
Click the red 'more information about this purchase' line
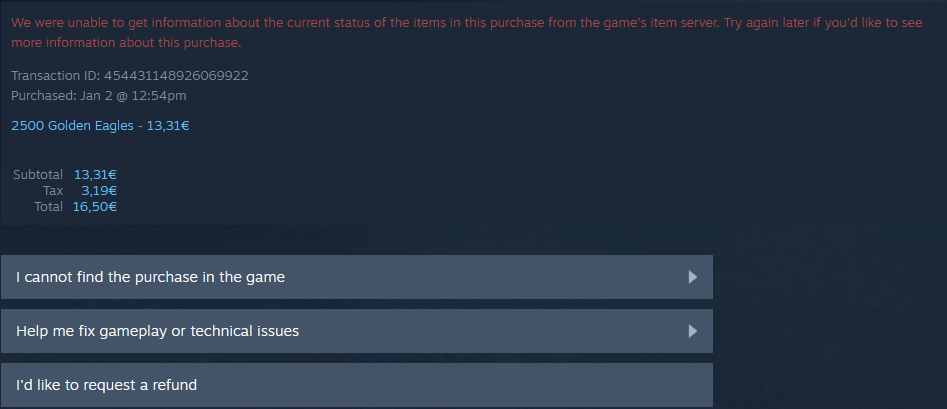click(126, 43)
